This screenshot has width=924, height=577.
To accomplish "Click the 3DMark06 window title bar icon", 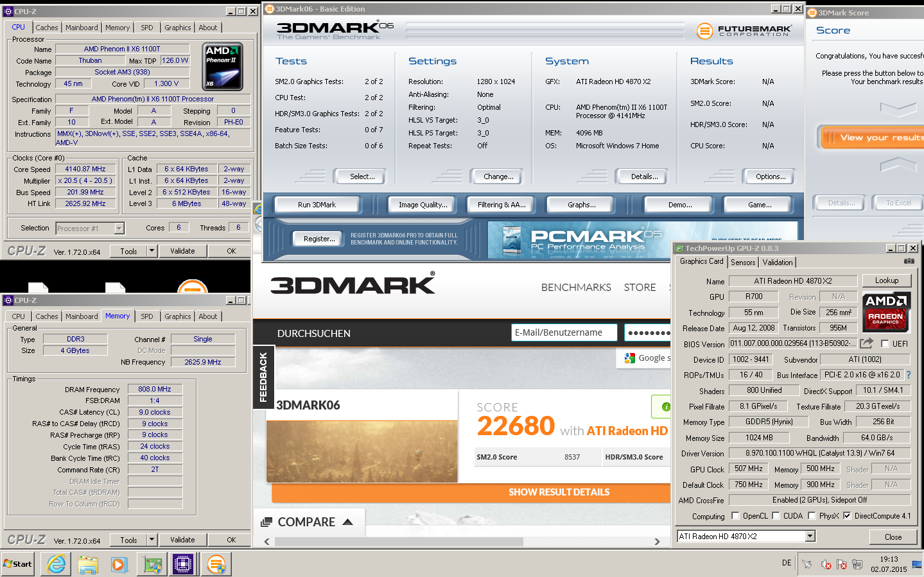I will pyautogui.click(x=270, y=9).
